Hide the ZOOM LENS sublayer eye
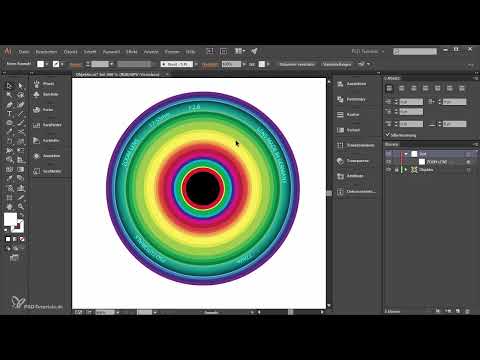 point(389,162)
